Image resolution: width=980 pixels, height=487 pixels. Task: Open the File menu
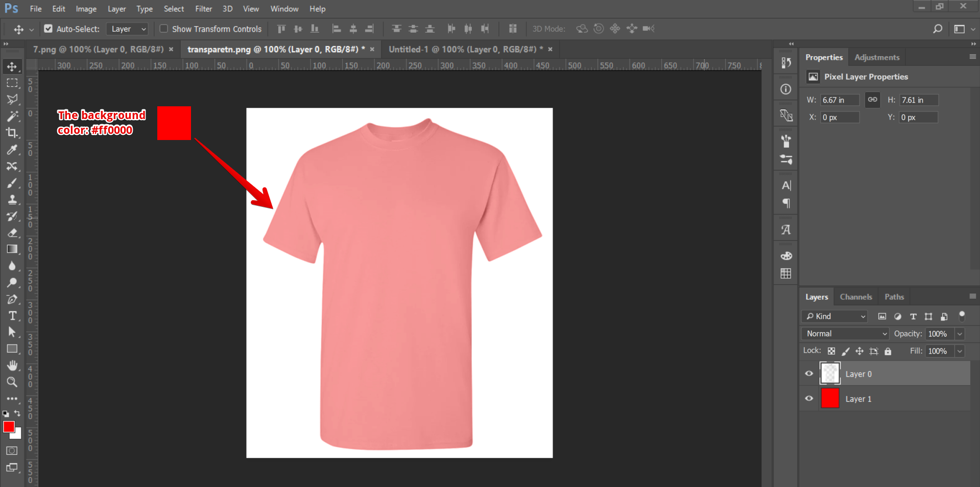pos(36,9)
